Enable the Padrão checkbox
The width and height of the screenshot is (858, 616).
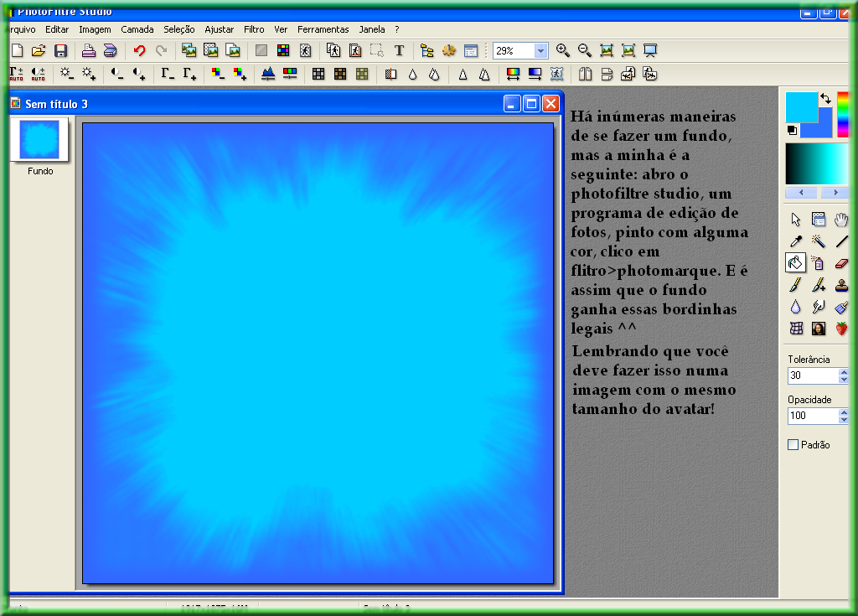(x=793, y=445)
